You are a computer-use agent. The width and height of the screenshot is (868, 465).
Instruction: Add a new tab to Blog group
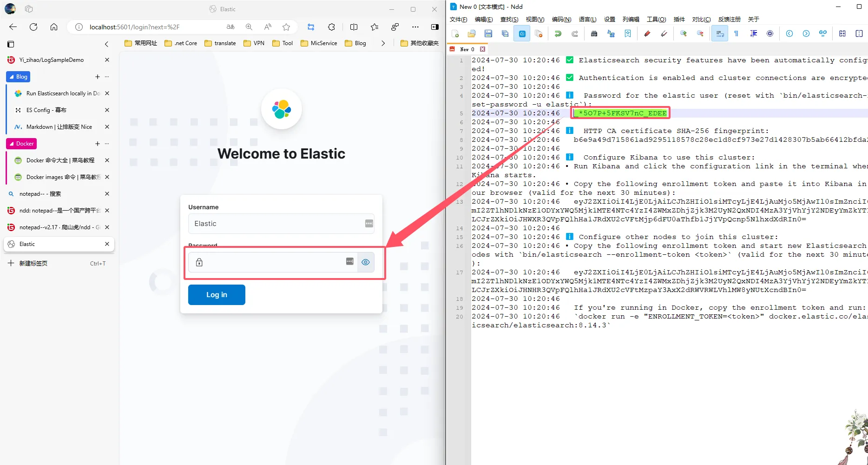[x=98, y=77]
